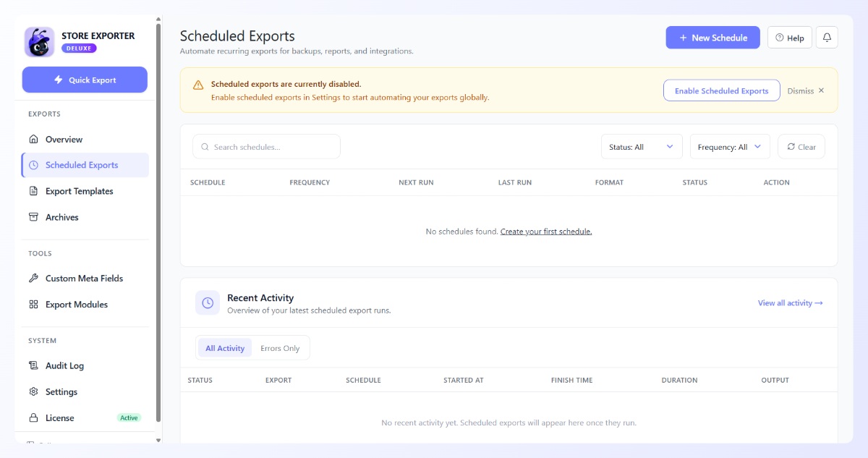
Task: Select Scheduled Exports in sidebar
Action: [x=85, y=165]
